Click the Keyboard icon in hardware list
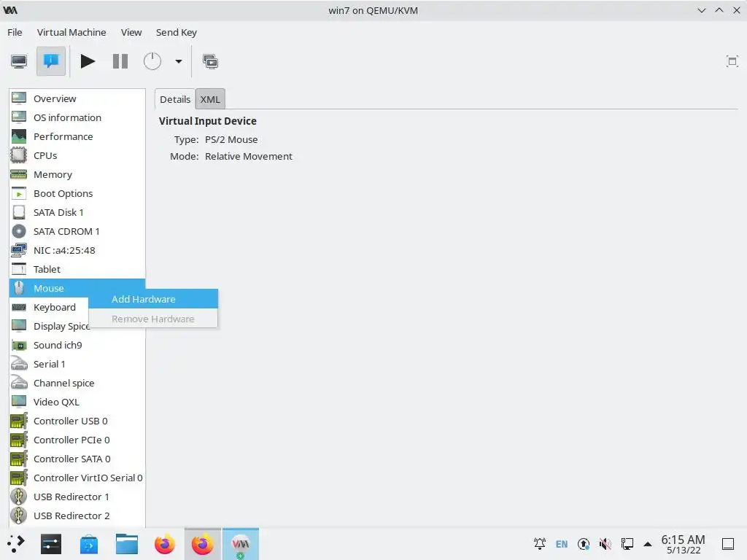Image resolution: width=747 pixels, height=560 pixels. point(18,307)
